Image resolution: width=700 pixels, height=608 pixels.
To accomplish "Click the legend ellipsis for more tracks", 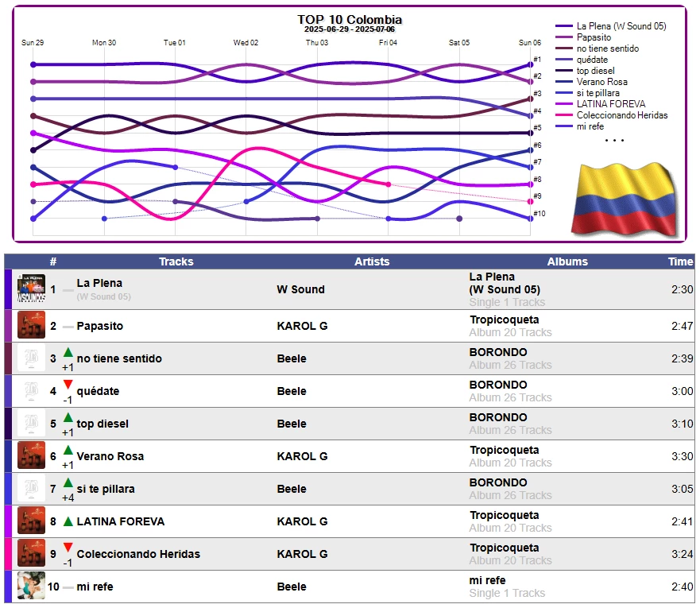I will pos(614,140).
